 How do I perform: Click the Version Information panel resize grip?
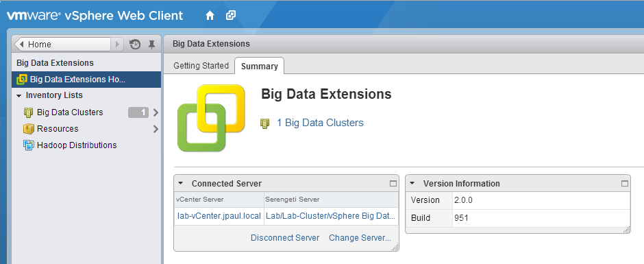click(x=627, y=230)
